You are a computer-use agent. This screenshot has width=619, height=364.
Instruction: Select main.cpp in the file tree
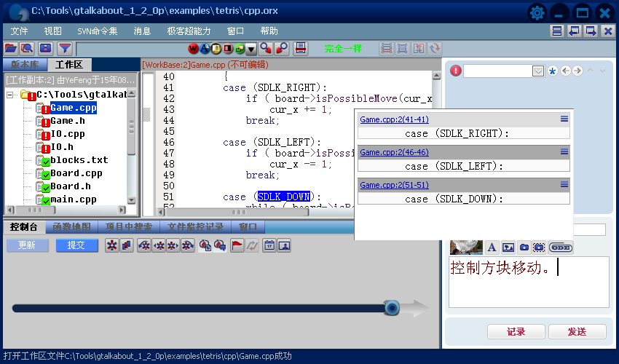pos(74,199)
